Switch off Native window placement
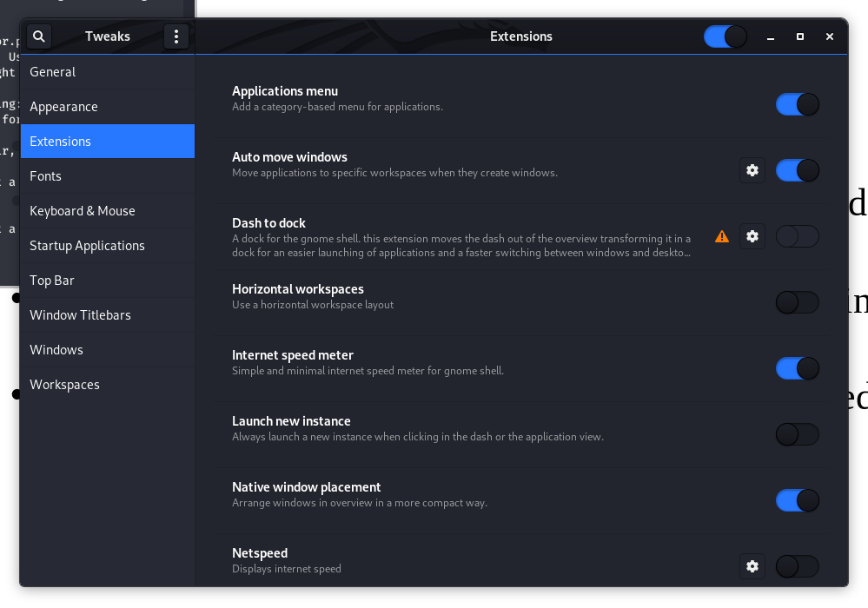The width and height of the screenshot is (868, 608). click(797, 500)
